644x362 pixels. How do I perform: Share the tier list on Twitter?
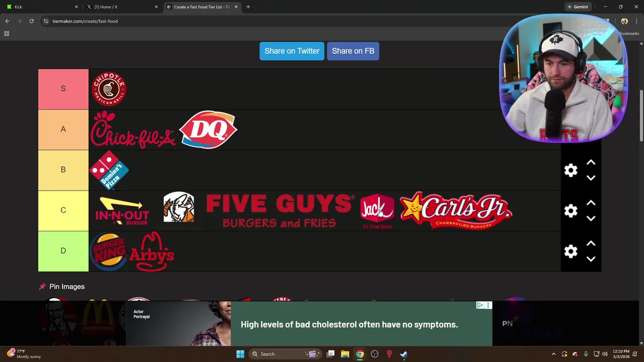292,51
